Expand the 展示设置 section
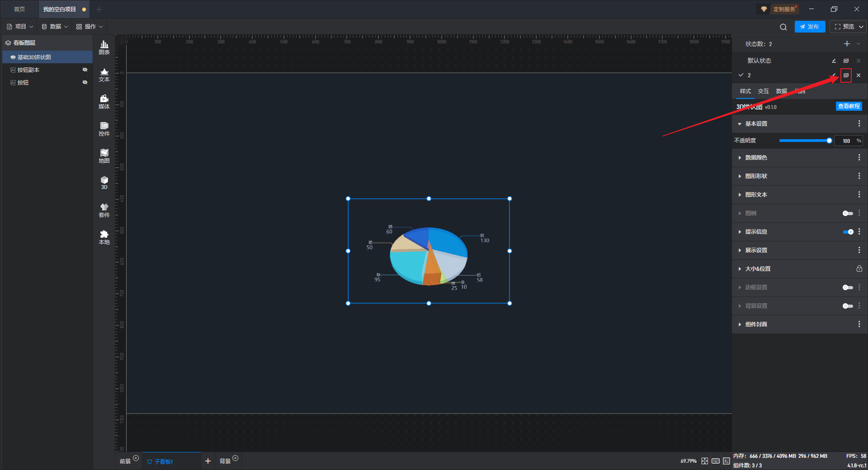This screenshot has height=470, width=868. [x=740, y=250]
